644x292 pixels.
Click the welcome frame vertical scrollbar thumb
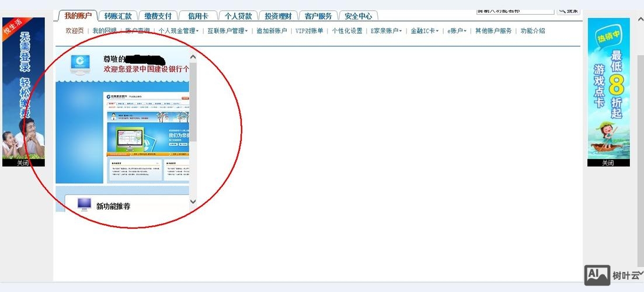click(193, 102)
